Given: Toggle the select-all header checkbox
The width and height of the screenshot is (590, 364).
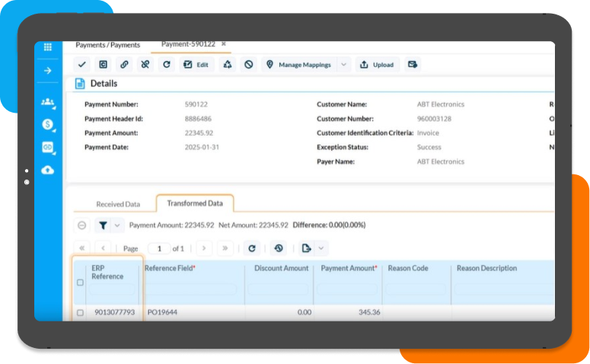Looking at the screenshot, I should click(80, 283).
